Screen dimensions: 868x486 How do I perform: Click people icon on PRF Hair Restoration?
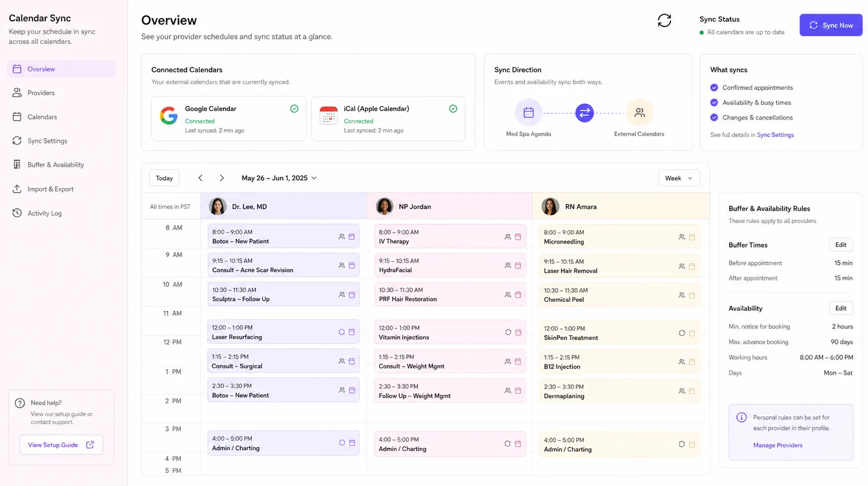click(508, 295)
